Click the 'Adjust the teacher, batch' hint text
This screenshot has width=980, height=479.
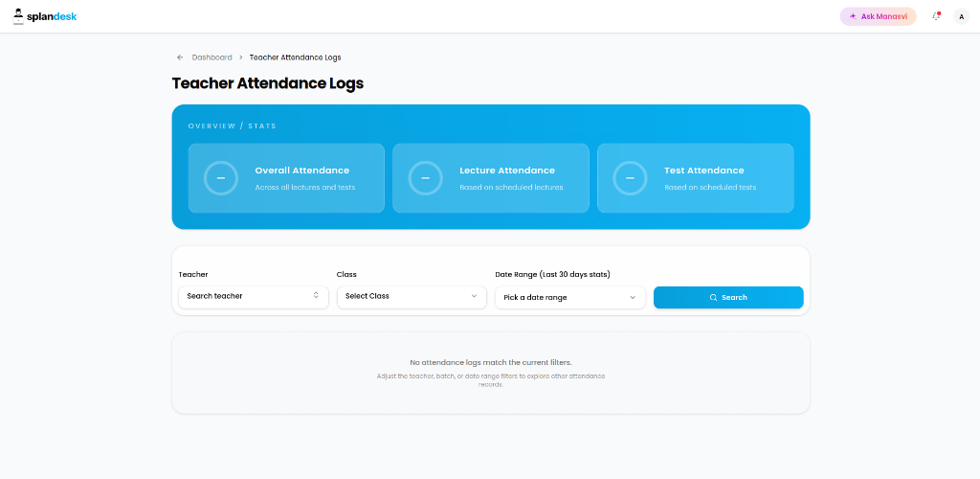[491, 380]
